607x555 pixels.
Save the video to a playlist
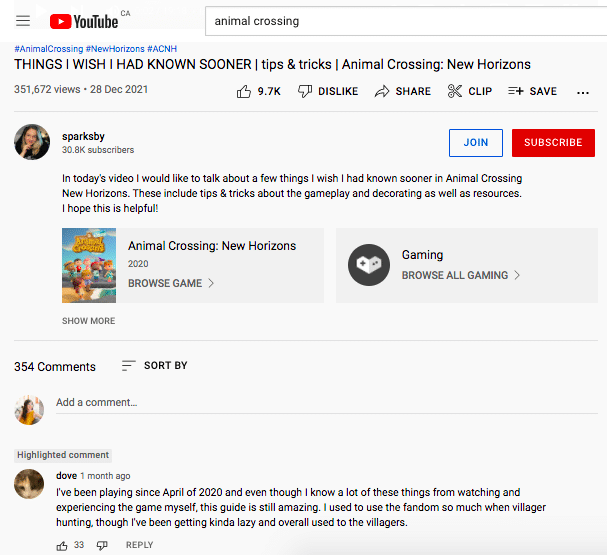coord(532,91)
